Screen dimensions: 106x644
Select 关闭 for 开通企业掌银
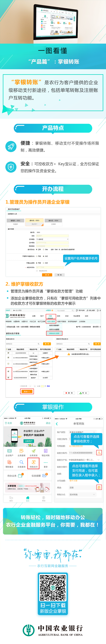43,263
